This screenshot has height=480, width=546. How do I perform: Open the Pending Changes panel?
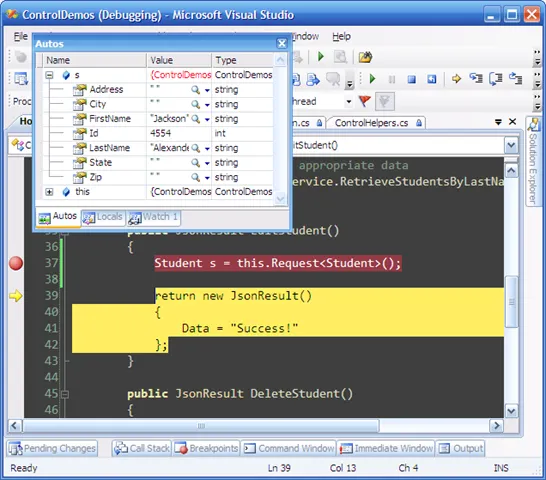[x=52, y=448]
